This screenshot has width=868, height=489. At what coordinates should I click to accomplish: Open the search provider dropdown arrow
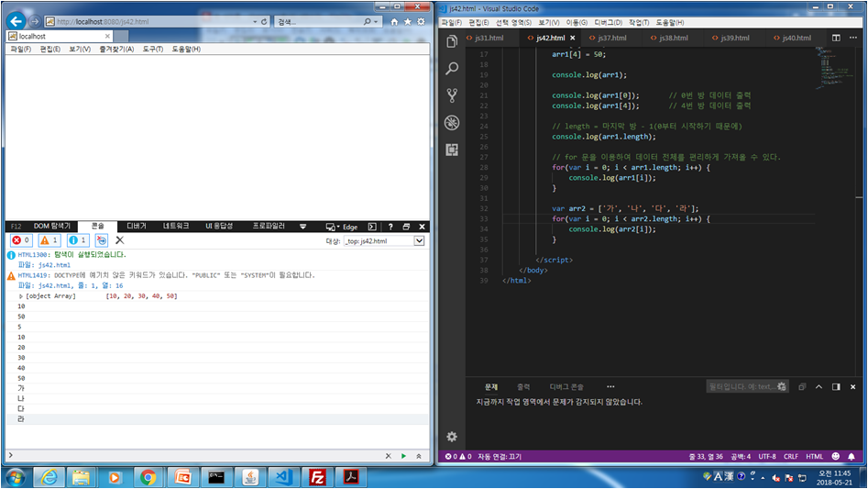[376, 22]
